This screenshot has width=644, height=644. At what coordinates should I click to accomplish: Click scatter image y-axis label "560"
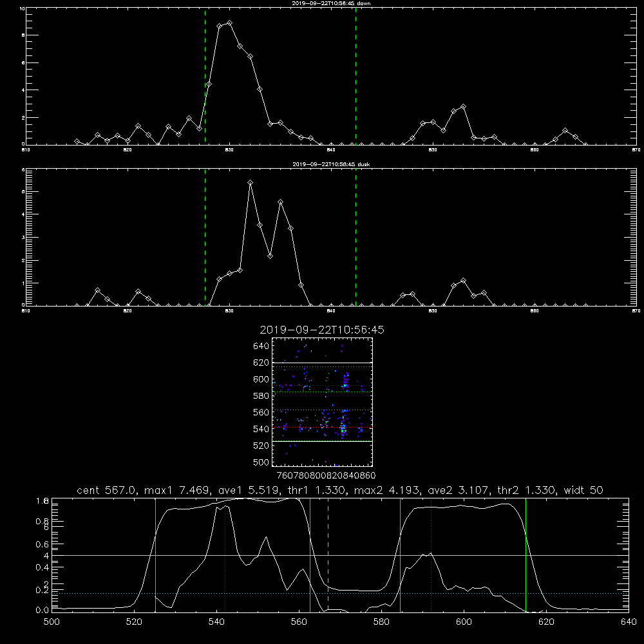(261, 412)
